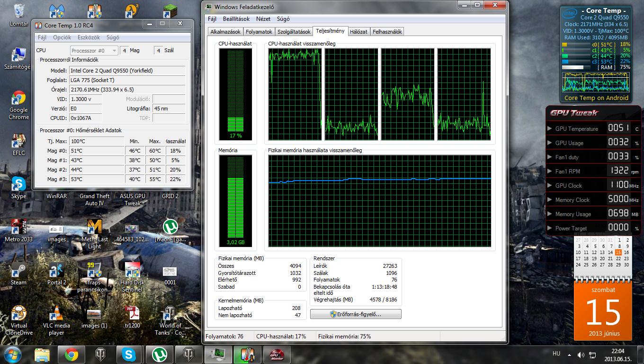Switch to Skype on the taskbar

(x=128, y=354)
